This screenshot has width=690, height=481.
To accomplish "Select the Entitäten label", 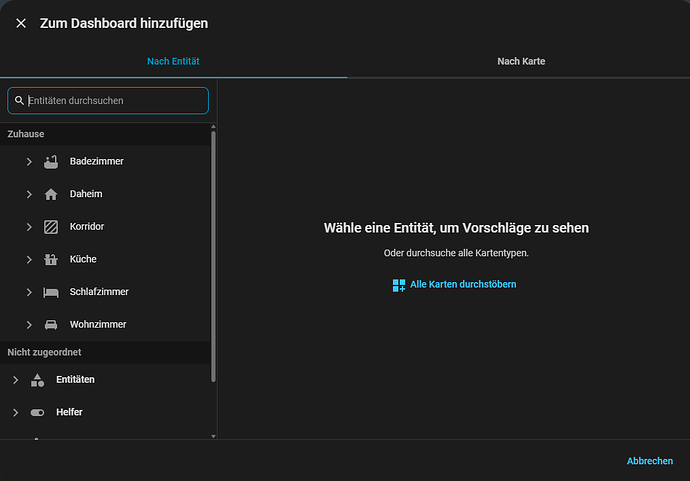I will point(75,379).
